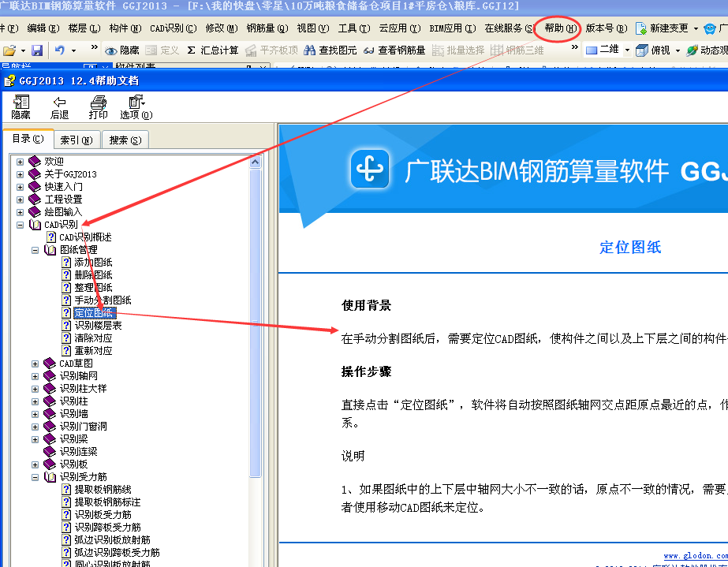Click the 新建变更 document icon
Viewport: 728px width, 567px height.
point(641,28)
